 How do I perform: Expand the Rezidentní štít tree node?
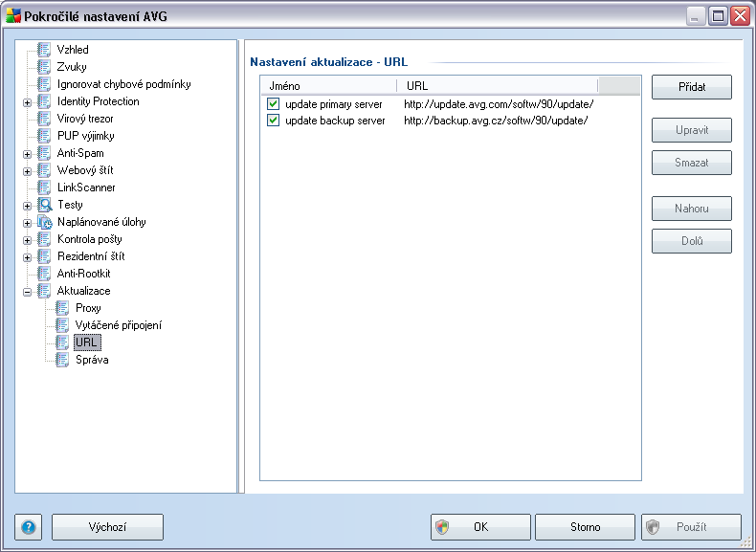point(27,257)
